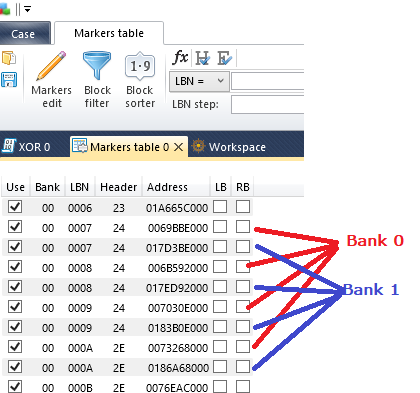Switch to the XOR 0 document tab
420x393 pixels.
click(27, 147)
